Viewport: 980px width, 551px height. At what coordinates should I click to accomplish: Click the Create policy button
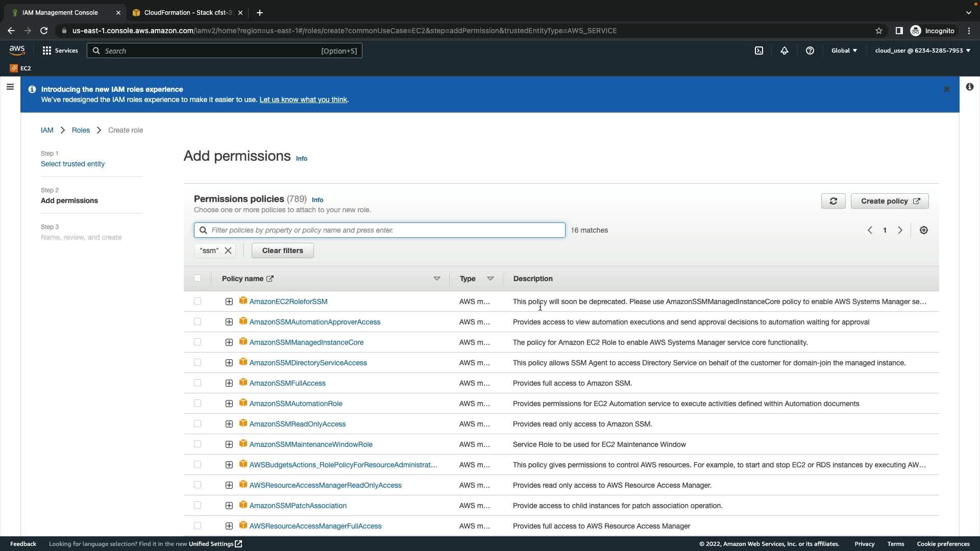point(889,201)
